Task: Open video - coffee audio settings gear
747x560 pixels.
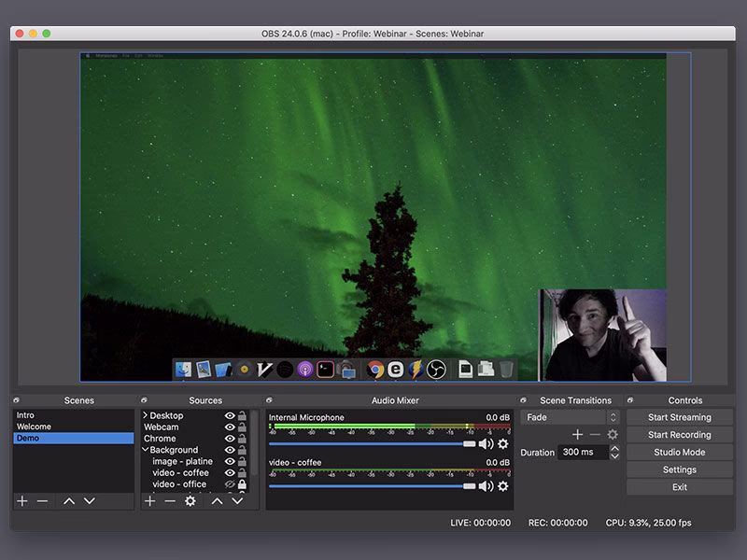Action: click(x=503, y=486)
